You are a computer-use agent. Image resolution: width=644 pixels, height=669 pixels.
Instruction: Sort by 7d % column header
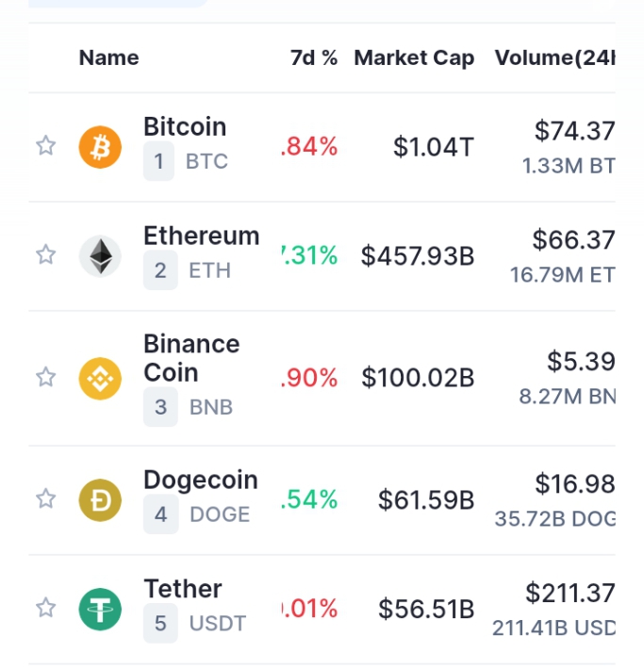(314, 57)
